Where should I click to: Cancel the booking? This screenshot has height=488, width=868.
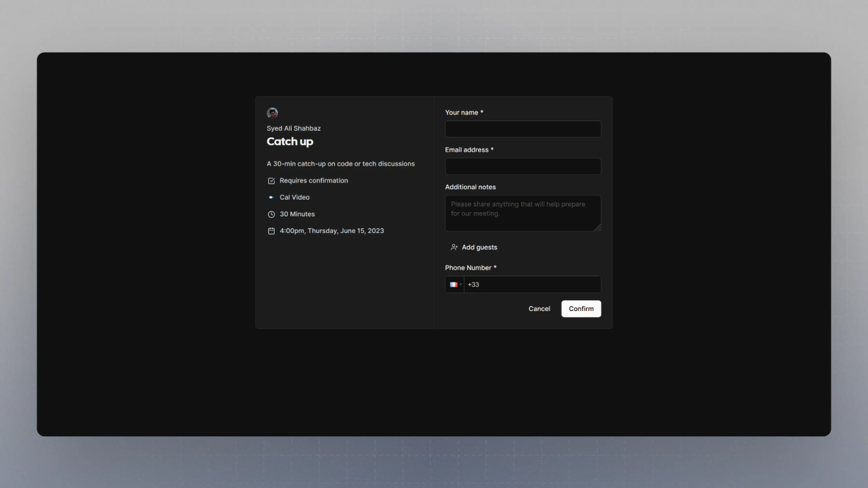click(539, 309)
